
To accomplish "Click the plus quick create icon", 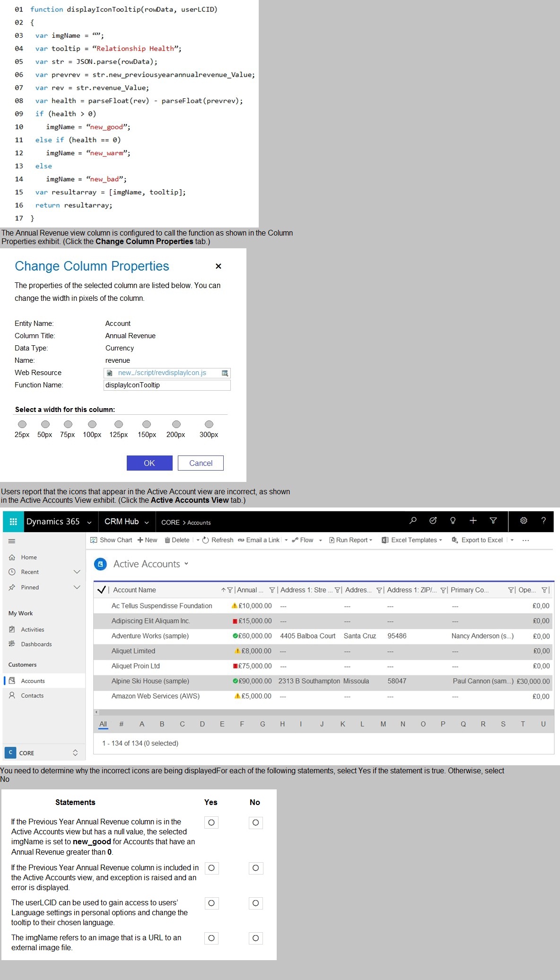I will (x=473, y=521).
